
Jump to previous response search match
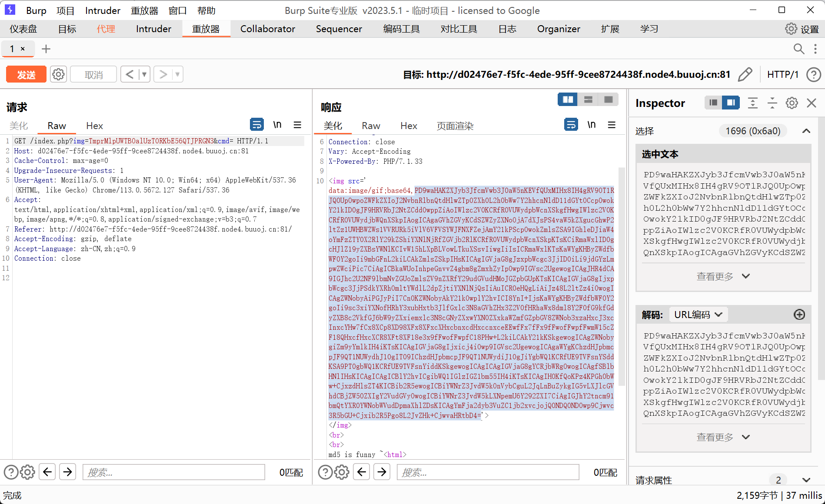pos(362,472)
